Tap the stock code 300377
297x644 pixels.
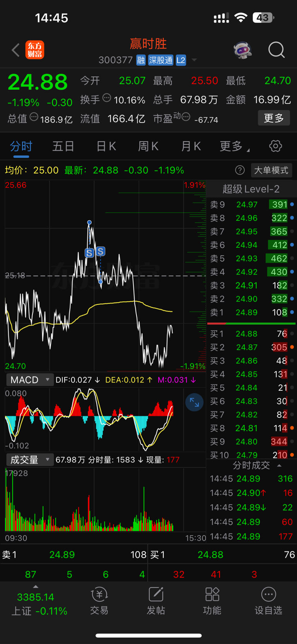[116, 60]
